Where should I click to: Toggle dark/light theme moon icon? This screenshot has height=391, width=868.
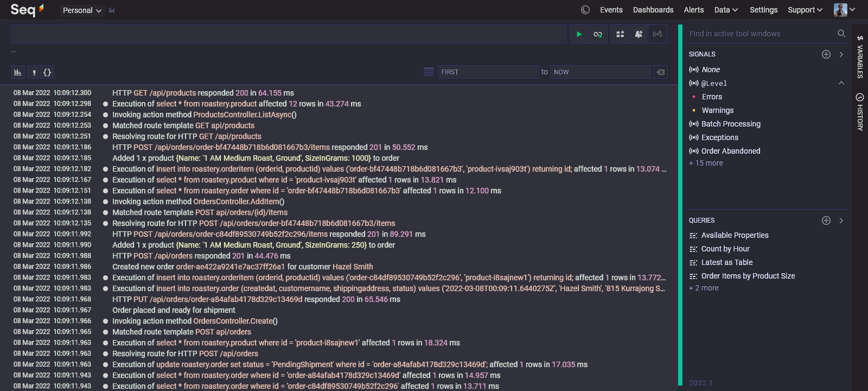click(x=585, y=10)
